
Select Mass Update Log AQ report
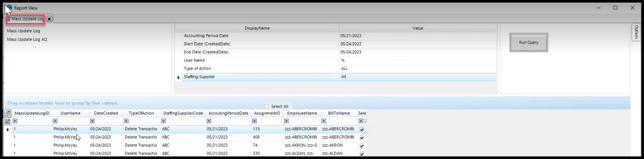pos(27,39)
